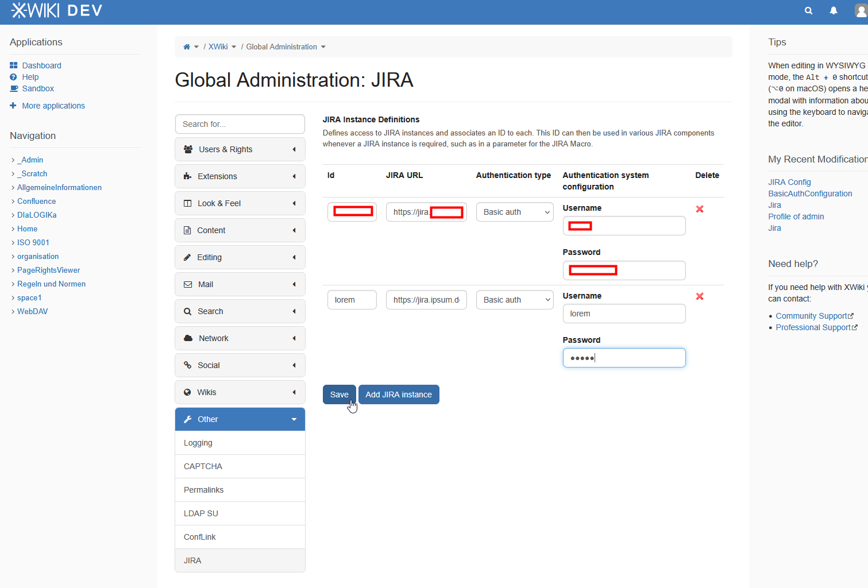Screen dimensions: 868x588
Task: Select the JIRA settings entry
Action: click(240, 560)
